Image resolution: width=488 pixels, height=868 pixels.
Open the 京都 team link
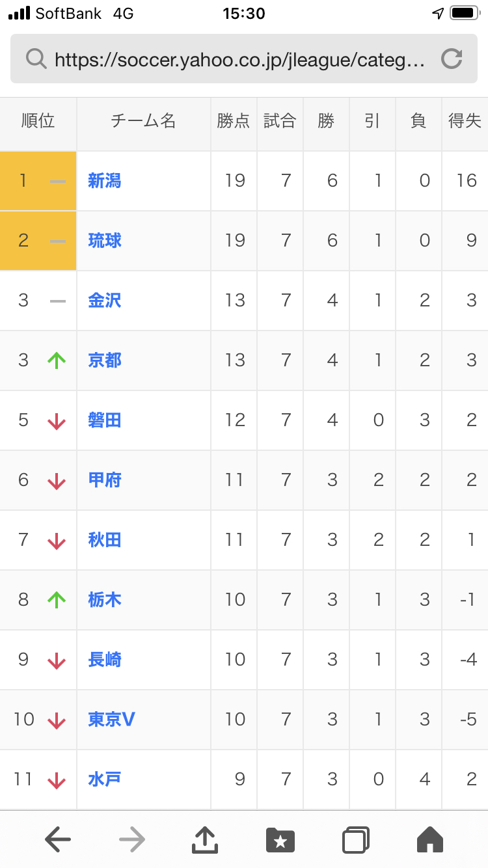(105, 360)
